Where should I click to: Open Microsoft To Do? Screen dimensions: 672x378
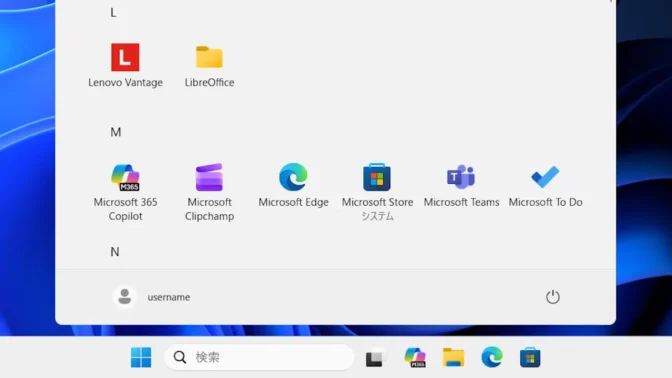click(545, 186)
